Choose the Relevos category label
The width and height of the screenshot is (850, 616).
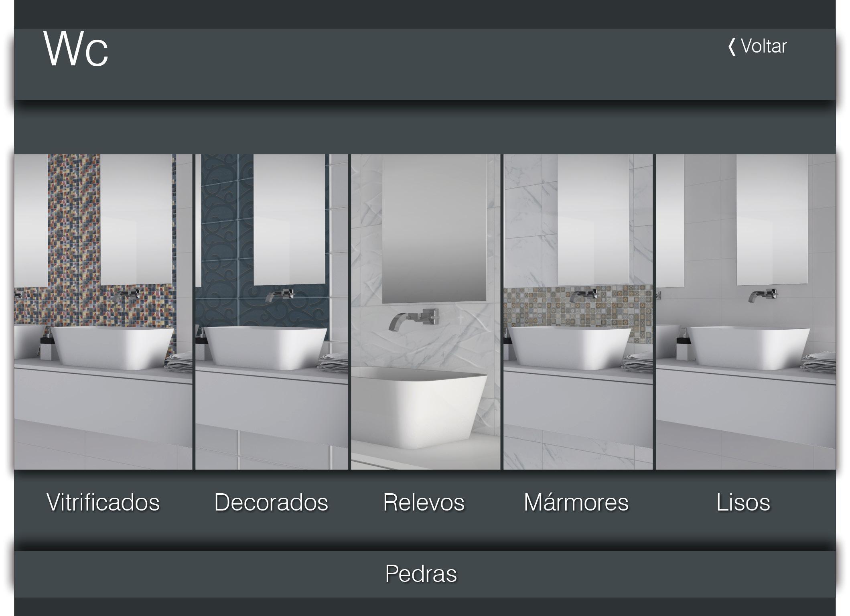coord(424,502)
